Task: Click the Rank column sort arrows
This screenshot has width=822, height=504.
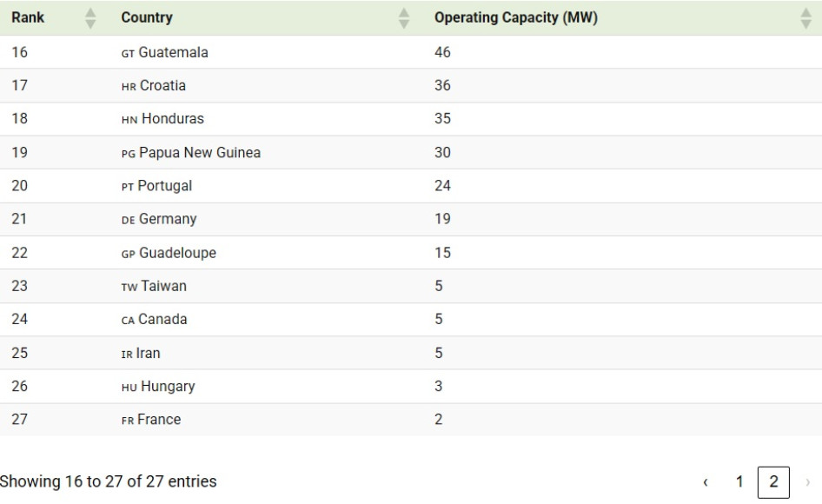Action: click(90, 17)
